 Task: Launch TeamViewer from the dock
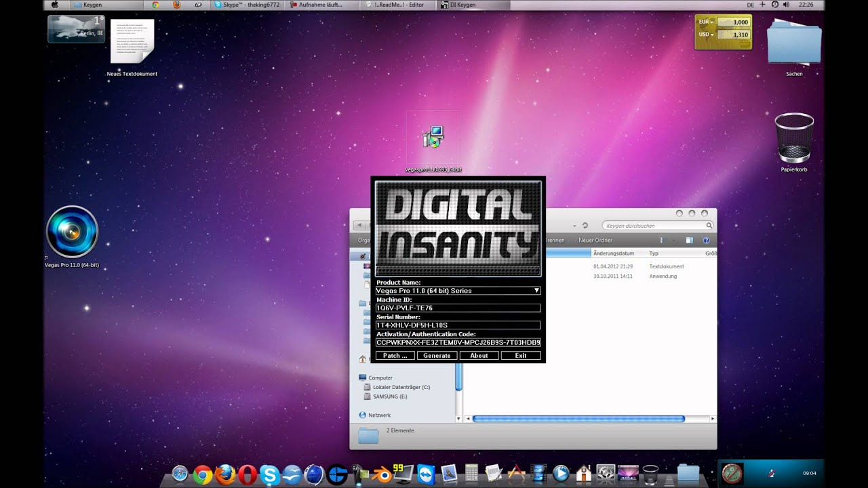click(x=426, y=474)
